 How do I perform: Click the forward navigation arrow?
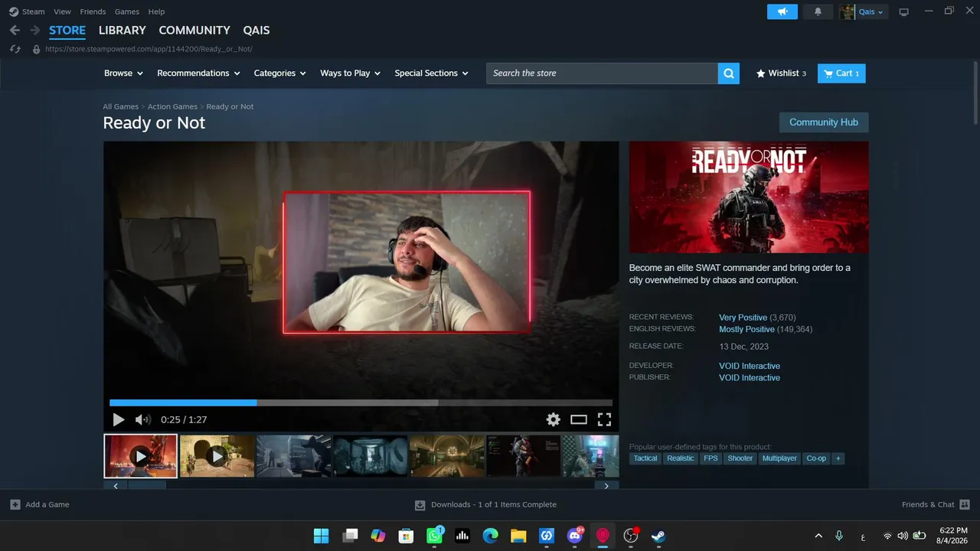point(34,31)
